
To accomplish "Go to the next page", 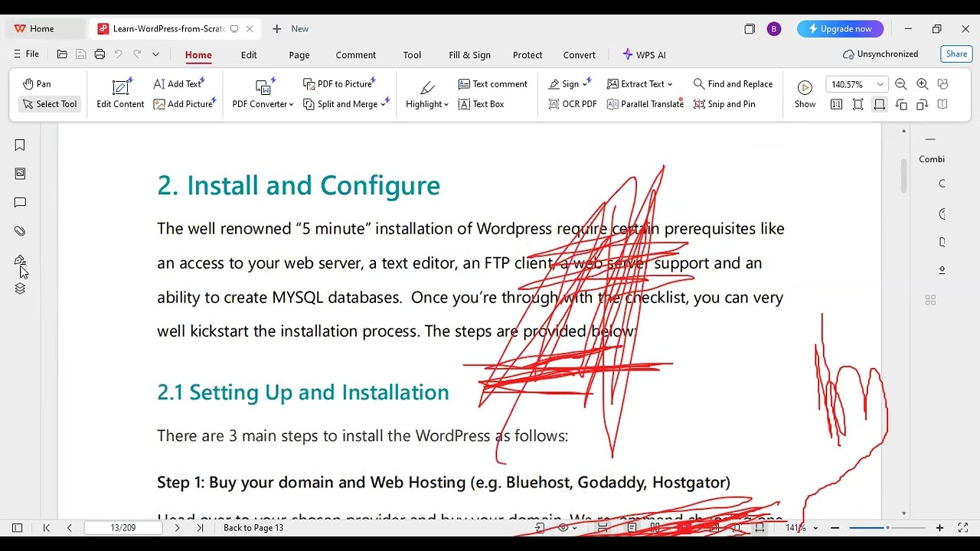I will (x=178, y=528).
